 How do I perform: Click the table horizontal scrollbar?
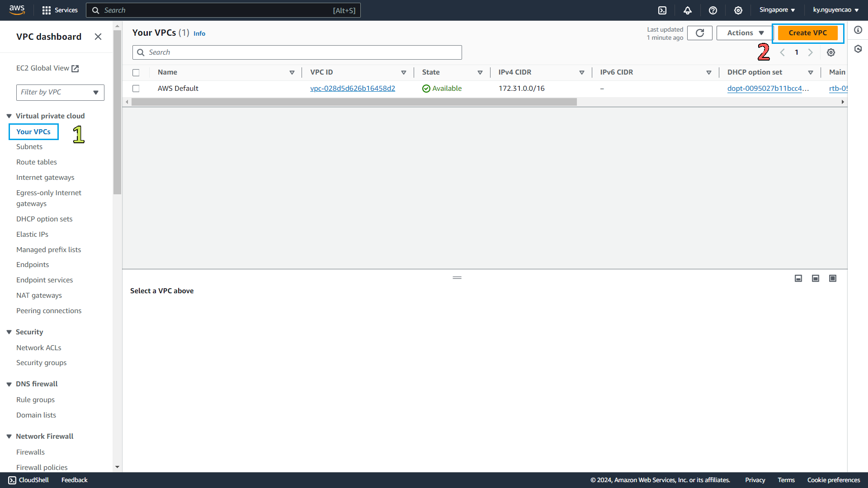click(x=354, y=102)
